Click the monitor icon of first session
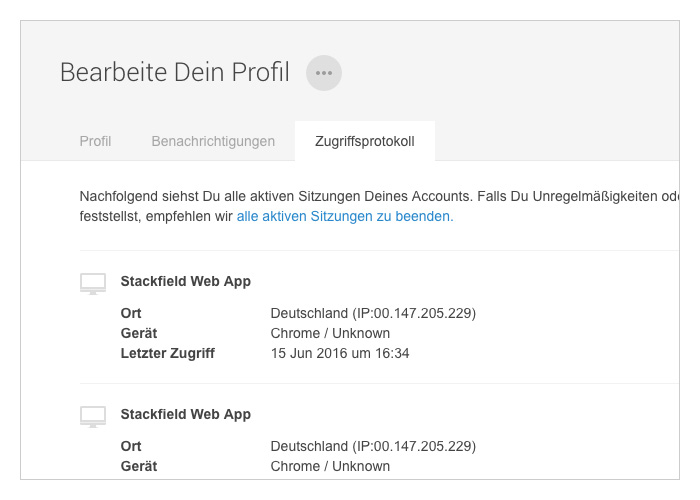 click(x=93, y=283)
